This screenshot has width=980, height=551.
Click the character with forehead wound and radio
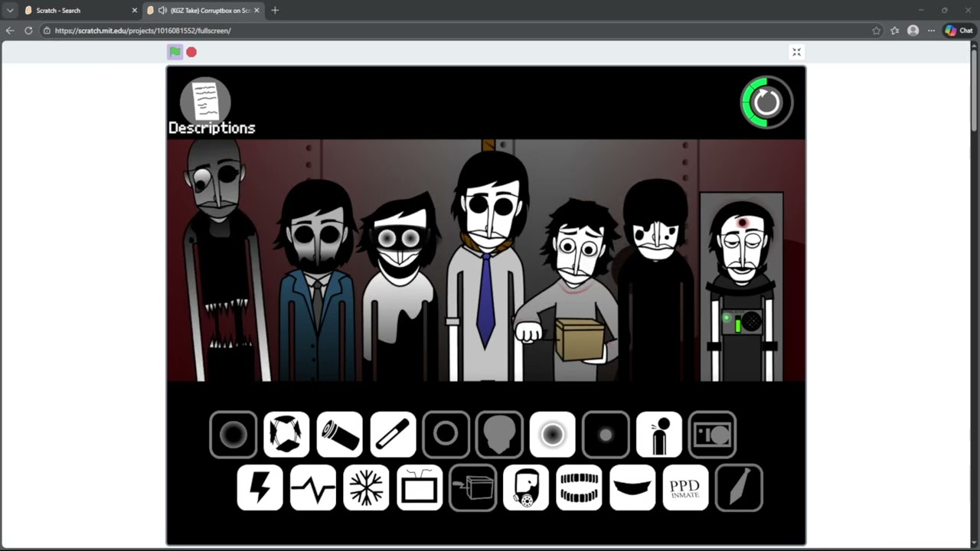click(x=741, y=288)
